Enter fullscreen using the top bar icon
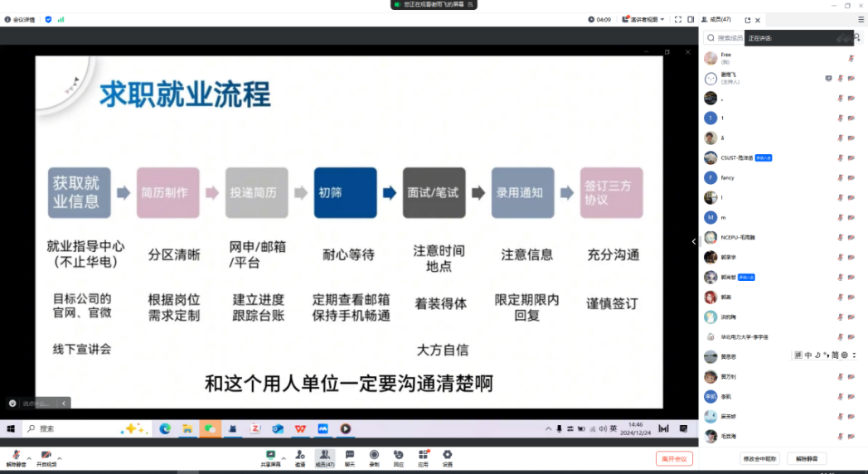868x474 pixels. click(x=677, y=19)
